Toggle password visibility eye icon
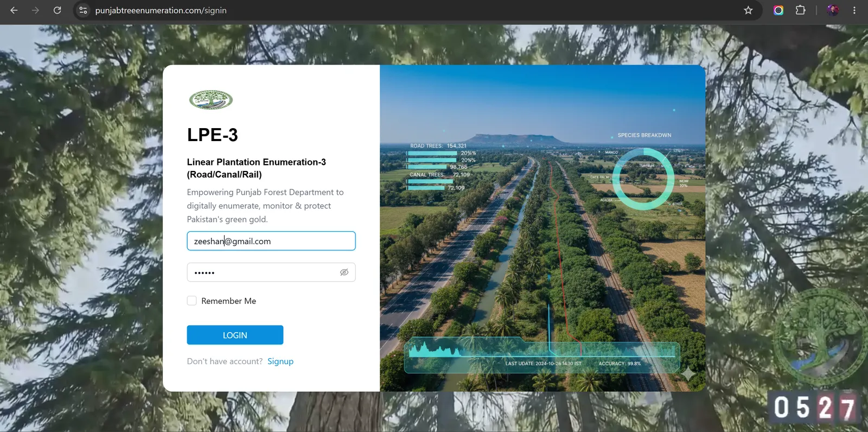The height and width of the screenshot is (432, 868). click(x=344, y=272)
